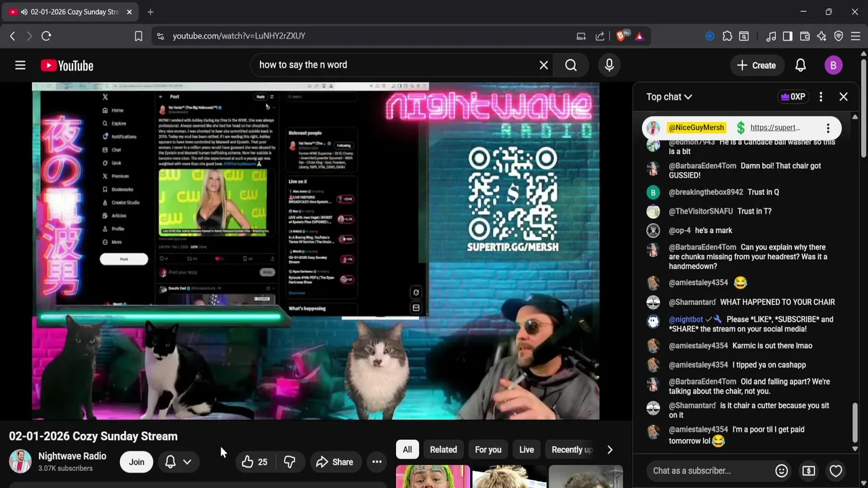868x488 pixels.
Task: Click the Join membership button
Action: point(136,462)
